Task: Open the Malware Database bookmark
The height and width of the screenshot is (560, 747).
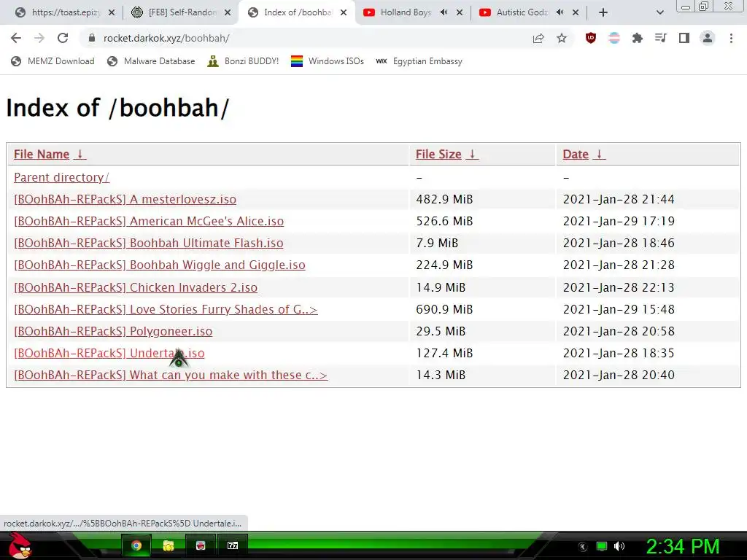Action: (x=152, y=61)
